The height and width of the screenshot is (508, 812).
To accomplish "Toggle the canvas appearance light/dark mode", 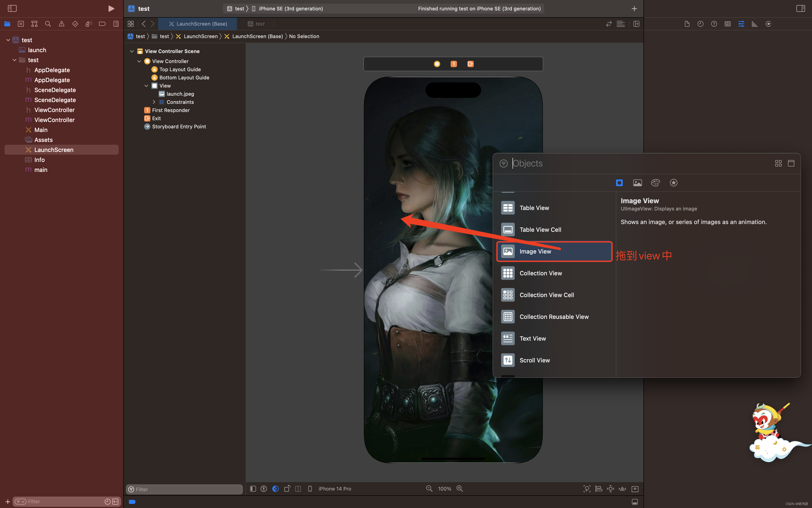I will (x=275, y=489).
